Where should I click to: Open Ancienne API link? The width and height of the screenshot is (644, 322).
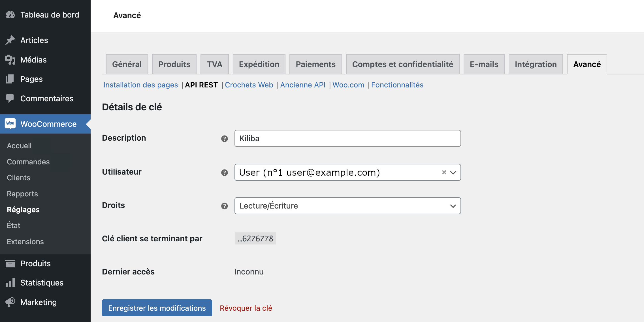click(303, 85)
